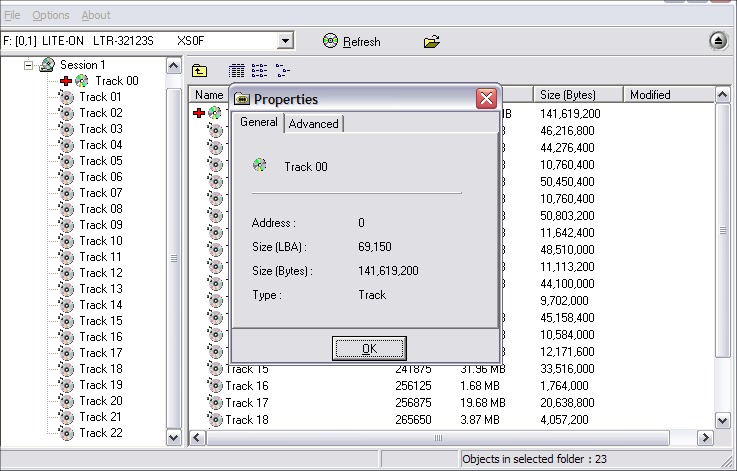This screenshot has height=471, width=737.
Task: Click the open folder icon in toolbar
Action: (431, 41)
